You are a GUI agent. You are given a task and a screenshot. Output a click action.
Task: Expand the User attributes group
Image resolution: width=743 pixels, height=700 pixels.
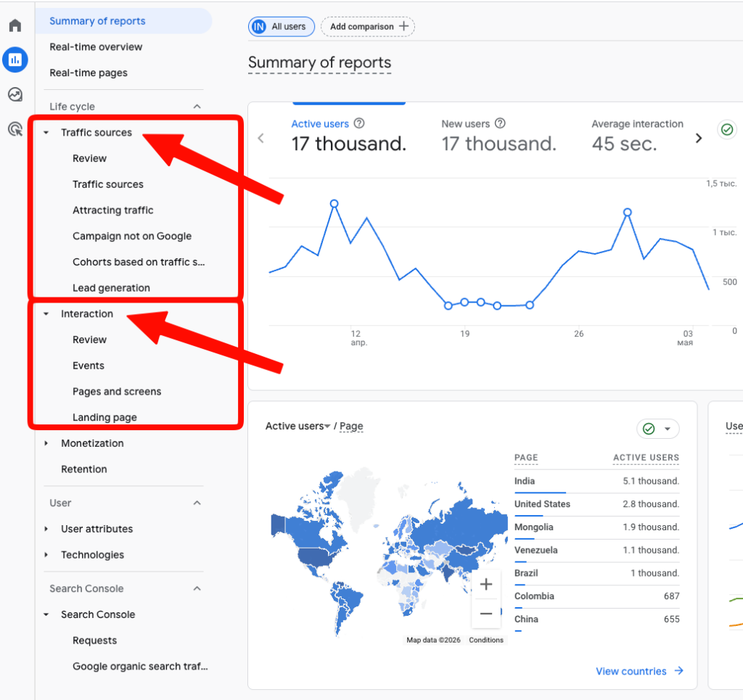click(x=46, y=529)
